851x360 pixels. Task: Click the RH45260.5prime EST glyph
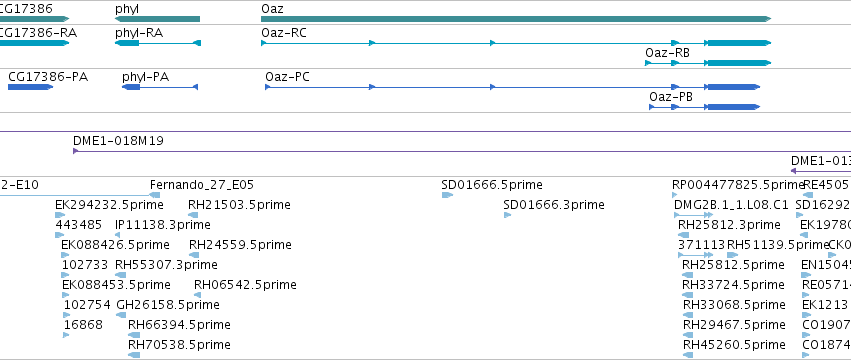coord(688,355)
